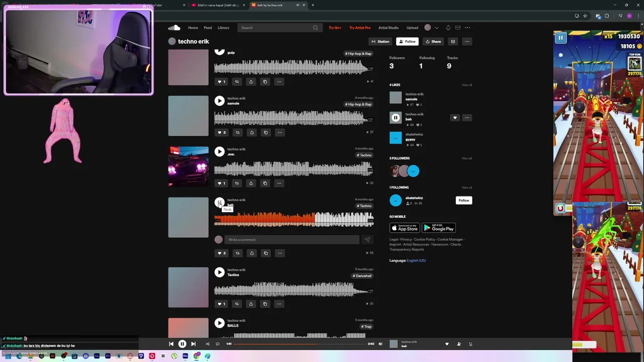The height and width of the screenshot is (362, 644).
Task: Seek within the beh orange waveform
Action: coord(265,219)
